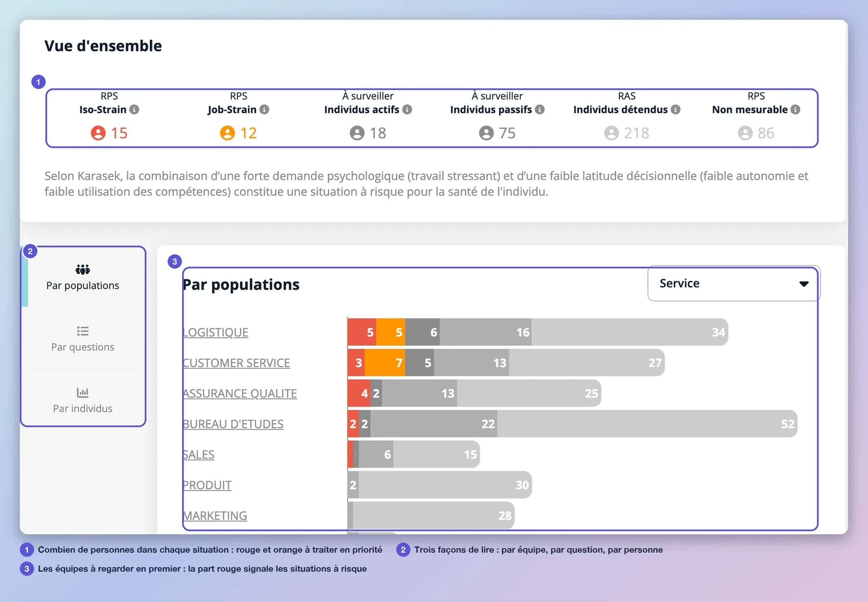Show info for Non mesurable
868x602 pixels.
click(x=795, y=109)
